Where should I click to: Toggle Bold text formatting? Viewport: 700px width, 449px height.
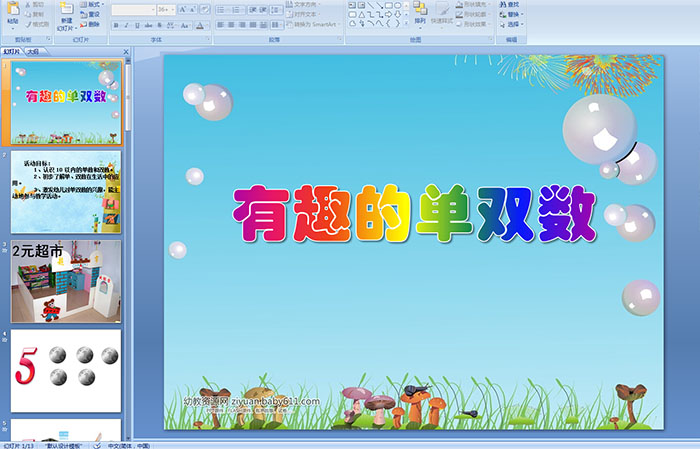tap(115, 24)
